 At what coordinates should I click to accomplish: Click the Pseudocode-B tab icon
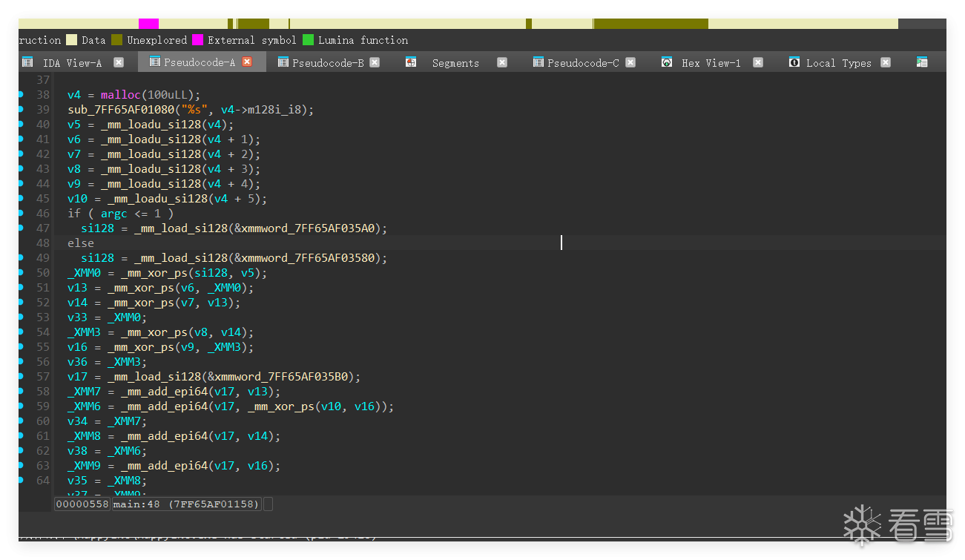283,62
